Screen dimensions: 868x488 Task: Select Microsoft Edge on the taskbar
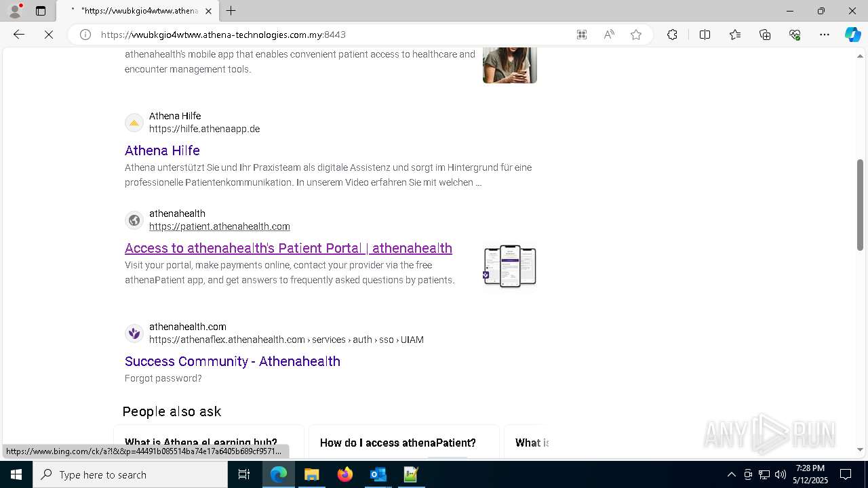pos(279,474)
